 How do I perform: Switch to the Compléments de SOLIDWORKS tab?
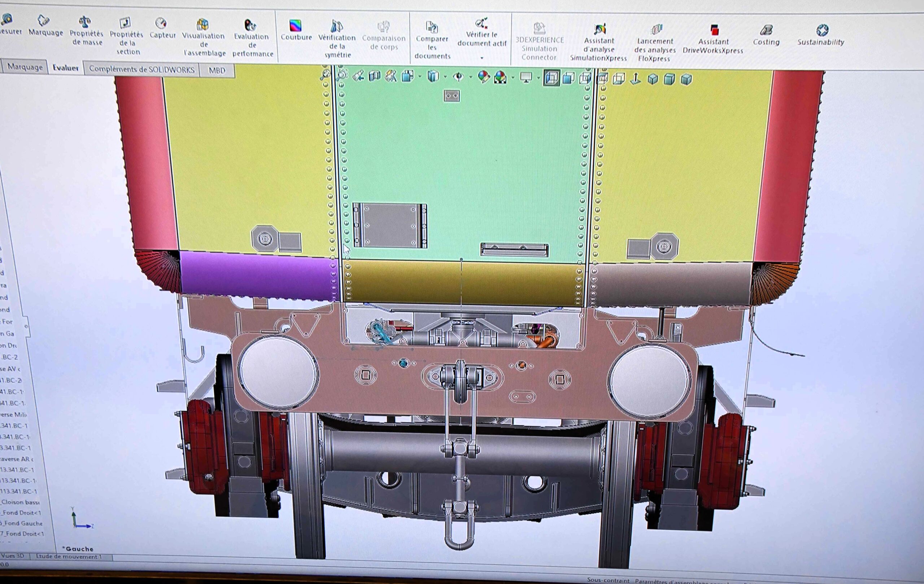141,69
